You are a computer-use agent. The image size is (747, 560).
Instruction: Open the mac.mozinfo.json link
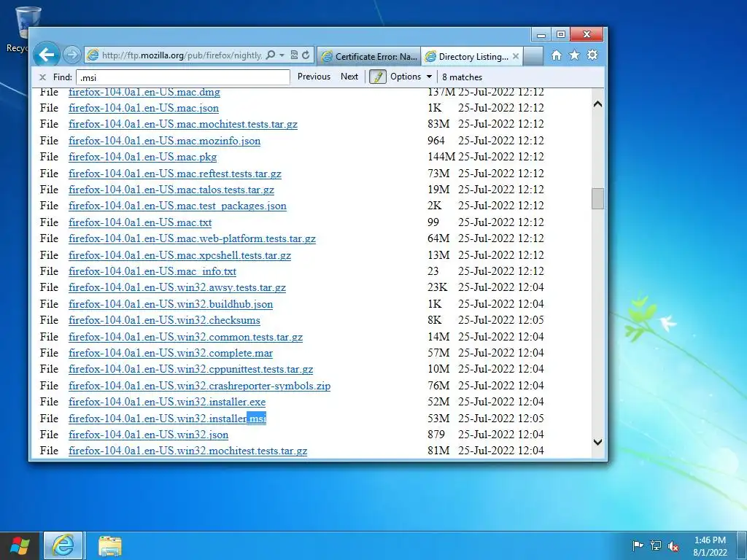pos(164,141)
